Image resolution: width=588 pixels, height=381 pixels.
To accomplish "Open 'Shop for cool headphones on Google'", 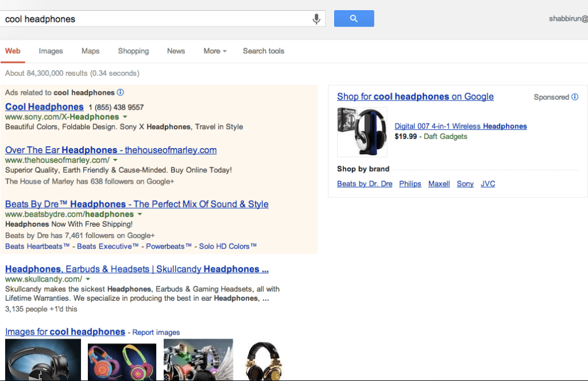I will coord(415,96).
